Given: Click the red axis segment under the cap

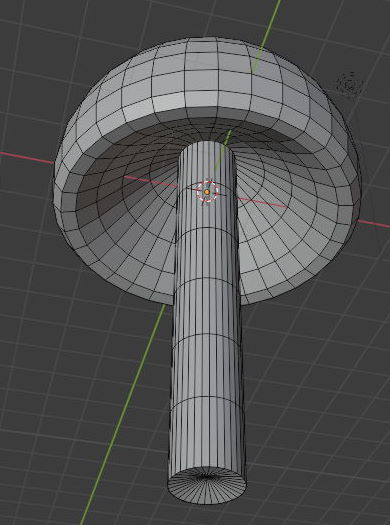Looking at the screenshot, I should pyautogui.click(x=151, y=181).
